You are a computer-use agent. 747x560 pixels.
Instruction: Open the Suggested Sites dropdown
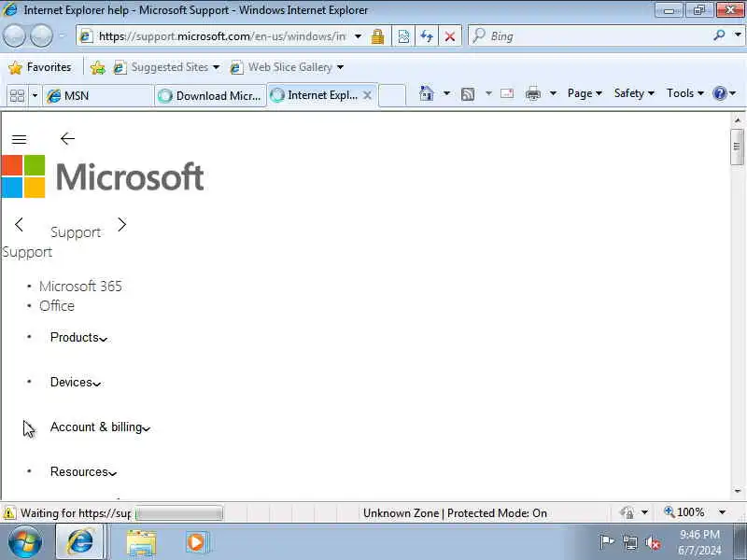tap(167, 67)
